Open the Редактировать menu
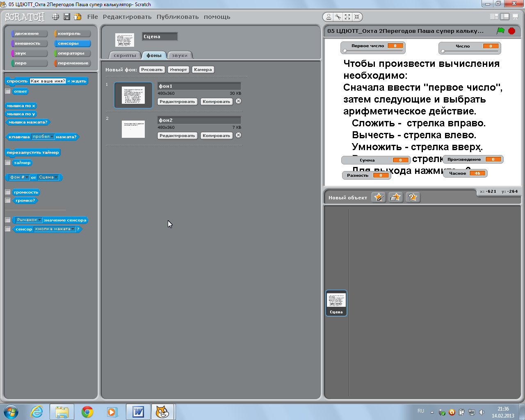Image resolution: width=525 pixels, height=420 pixels. click(127, 17)
